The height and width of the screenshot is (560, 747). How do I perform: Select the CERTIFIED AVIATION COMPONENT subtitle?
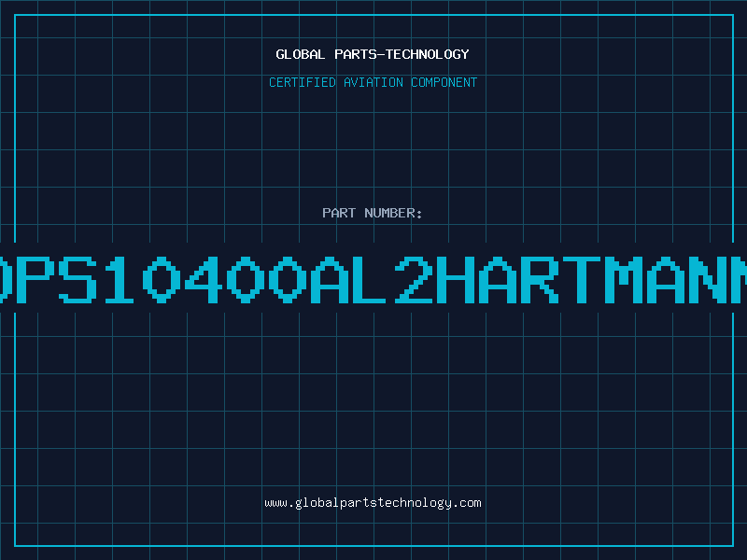pos(373,82)
